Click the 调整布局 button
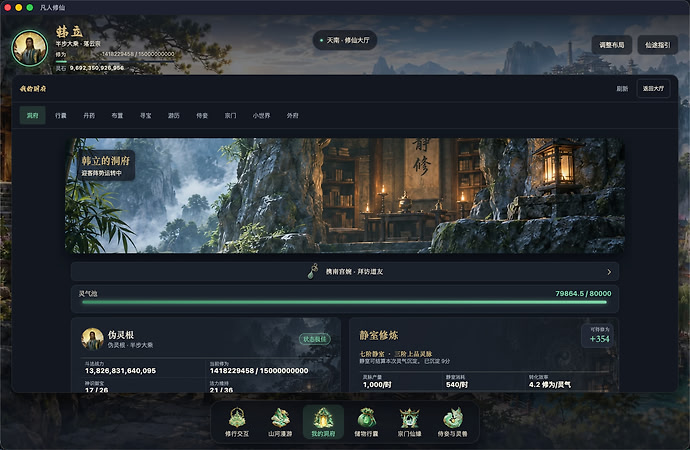The height and width of the screenshot is (450, 690). pos(612,45)
